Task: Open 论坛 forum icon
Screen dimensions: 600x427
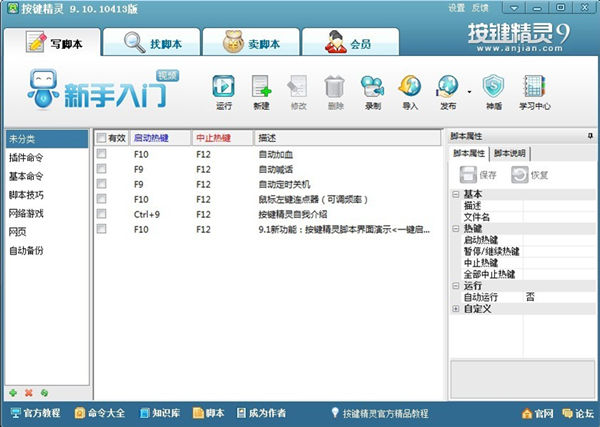Action: 578,414
